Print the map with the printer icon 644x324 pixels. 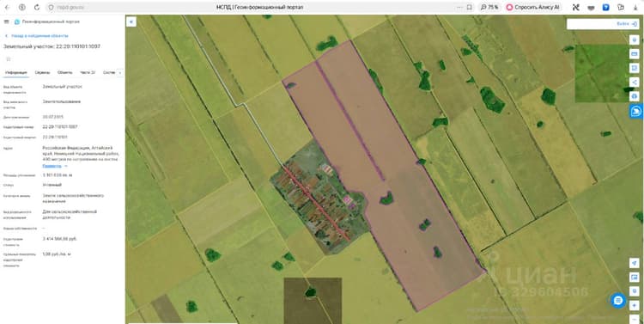[x=635, y=96]
